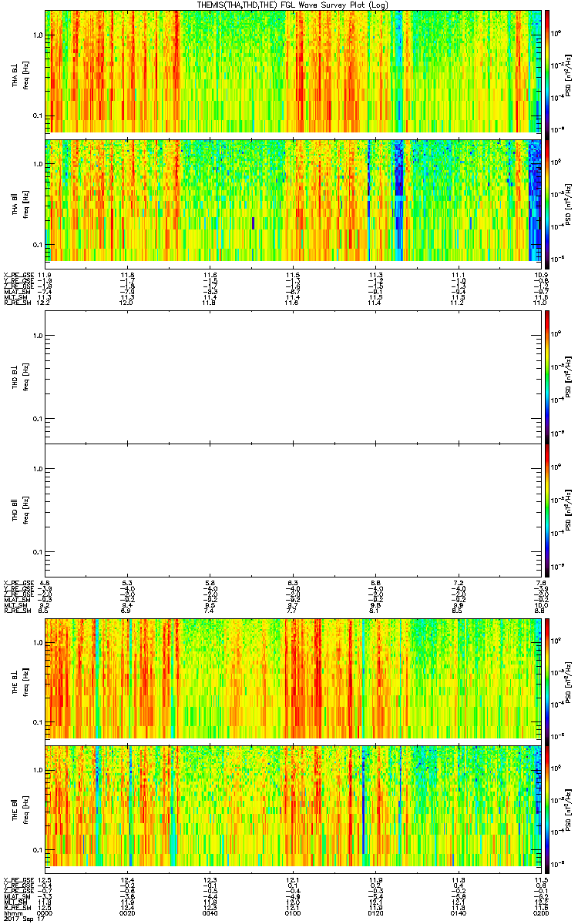Click the color bar beside THE B-parallel panel

point(547,808)
